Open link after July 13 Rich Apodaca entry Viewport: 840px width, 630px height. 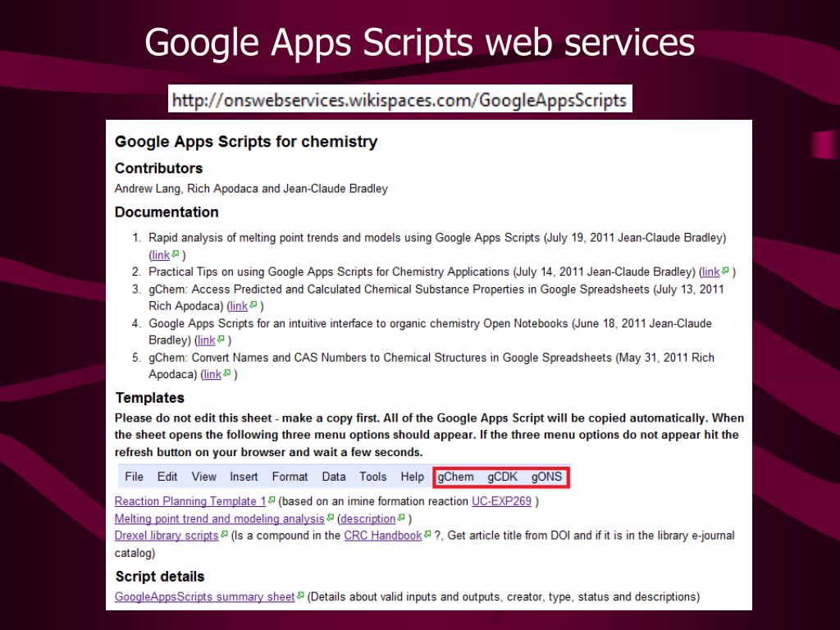click(239, 306)
